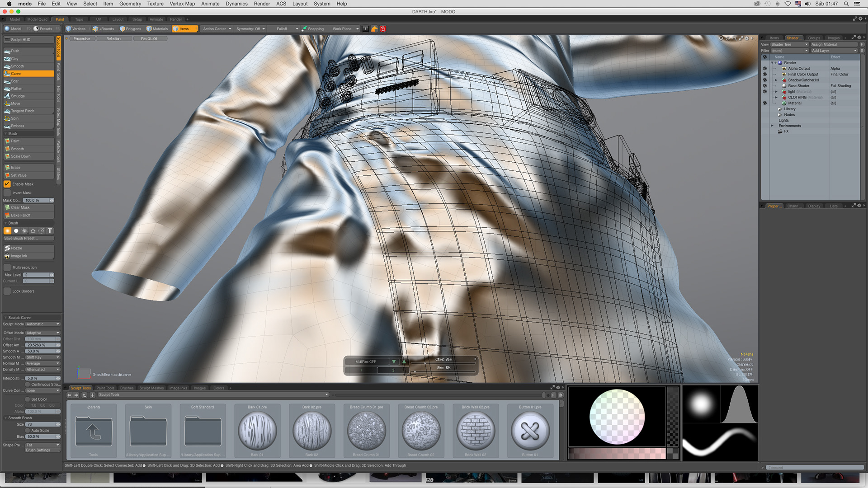
Task: Open the Density Mode Attenuated dropdown
Action: pyautogui.click(x=42, y=370)
